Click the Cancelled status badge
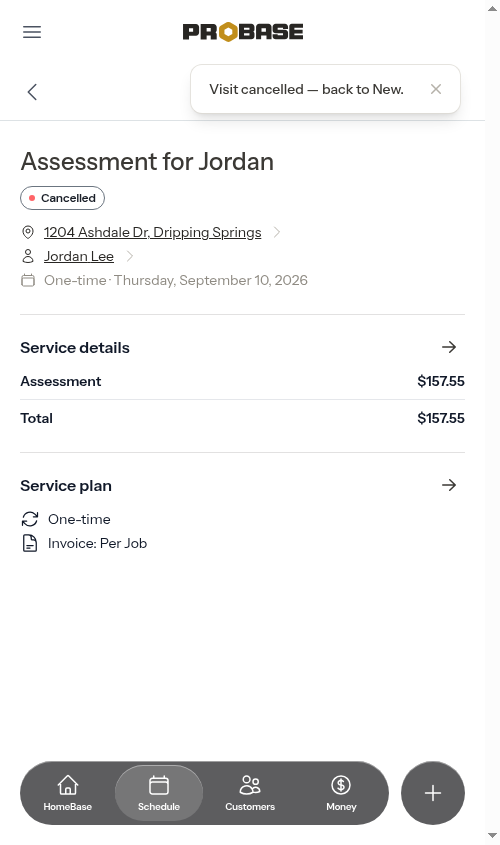This screenshot has width=500, height=845. click(62, 198)
